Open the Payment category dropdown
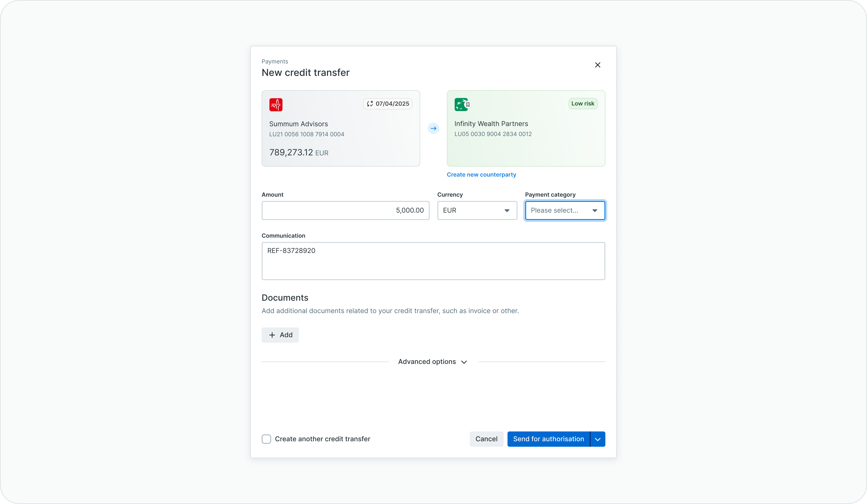The image size is (867, 504). tap(565, 210)
